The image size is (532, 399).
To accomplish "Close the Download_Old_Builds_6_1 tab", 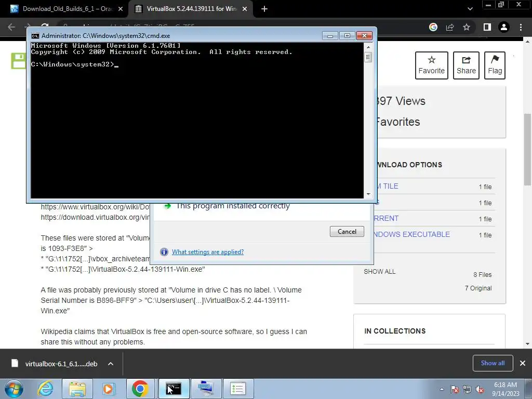I will click(120, 9).
